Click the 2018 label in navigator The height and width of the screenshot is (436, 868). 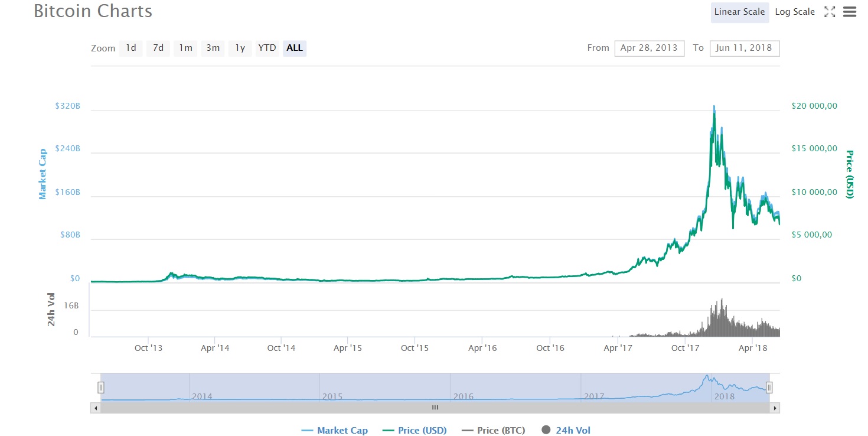[725, 396]
